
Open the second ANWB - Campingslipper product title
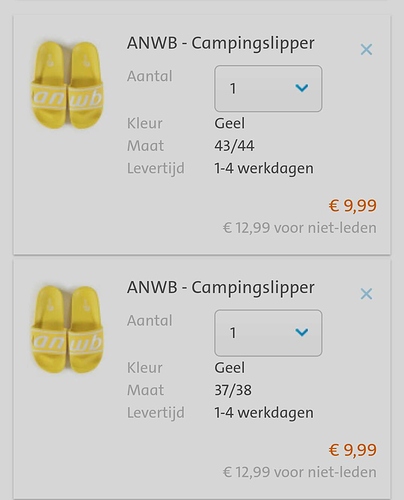pos(220,288)
